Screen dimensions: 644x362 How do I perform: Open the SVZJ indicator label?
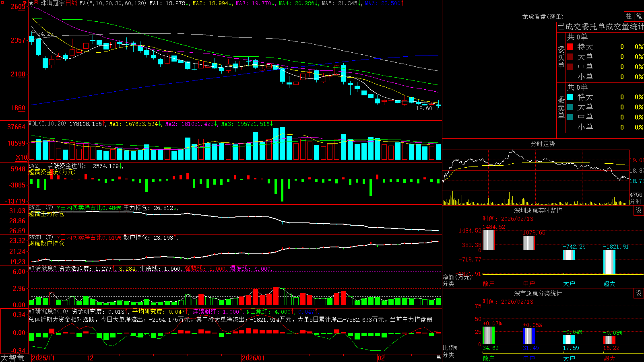[x=35, y=166]
